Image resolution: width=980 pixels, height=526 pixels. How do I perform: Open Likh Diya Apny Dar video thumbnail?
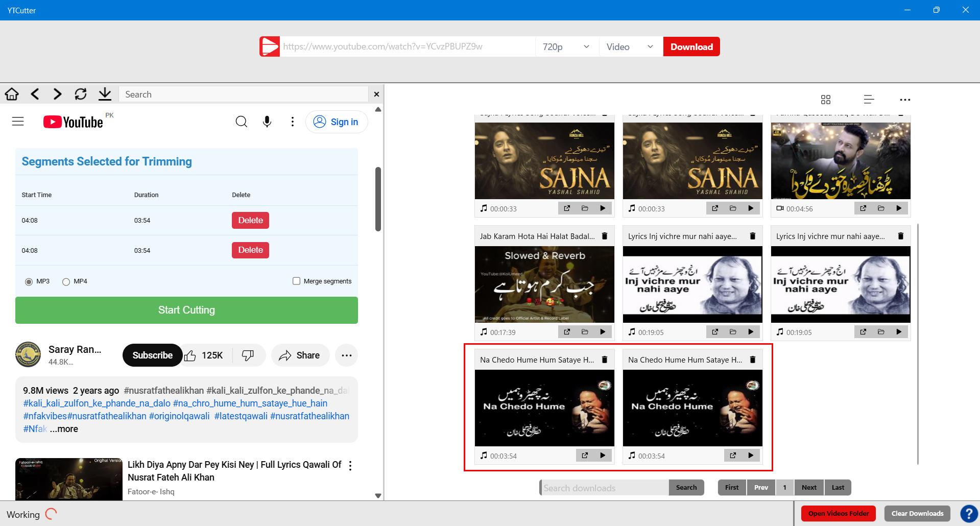pyautogui.click(x=69, y=479)
